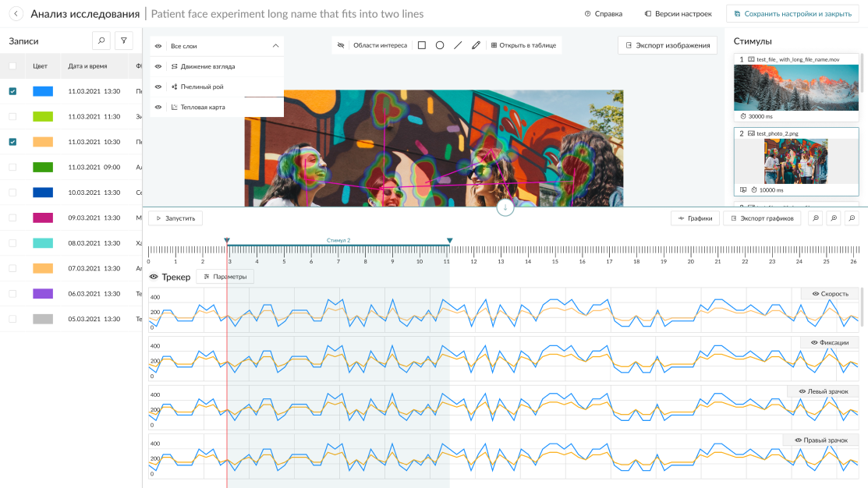Hide areas of interest with crossed-eye icon

[x=341, y=45]
